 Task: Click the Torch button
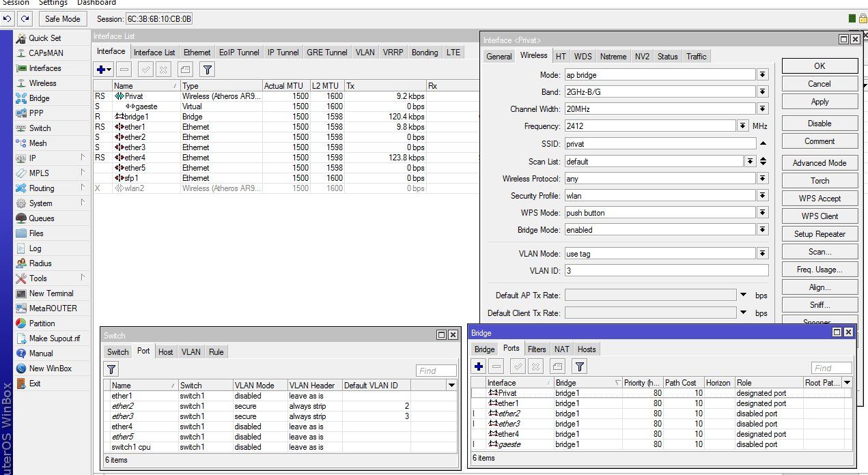[x=820, y=181]
